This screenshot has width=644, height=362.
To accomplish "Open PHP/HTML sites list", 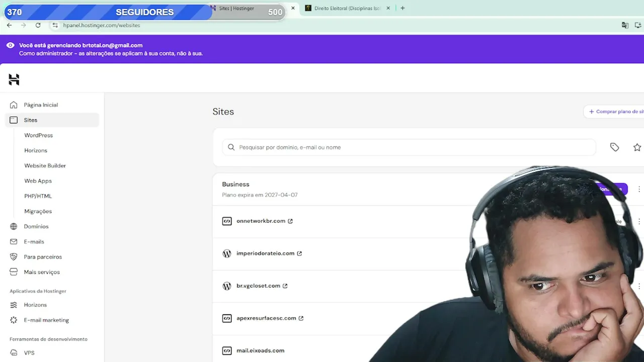I will tap(38, 196).
